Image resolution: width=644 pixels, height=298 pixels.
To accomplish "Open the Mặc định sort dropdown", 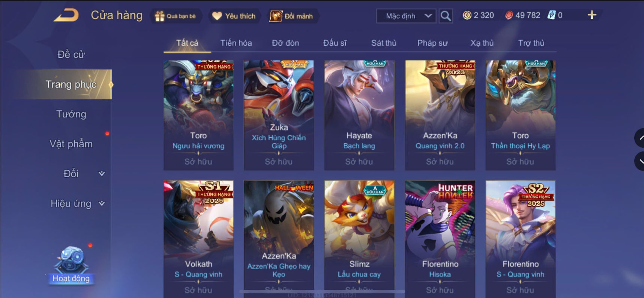I will [x=406, y=16].
